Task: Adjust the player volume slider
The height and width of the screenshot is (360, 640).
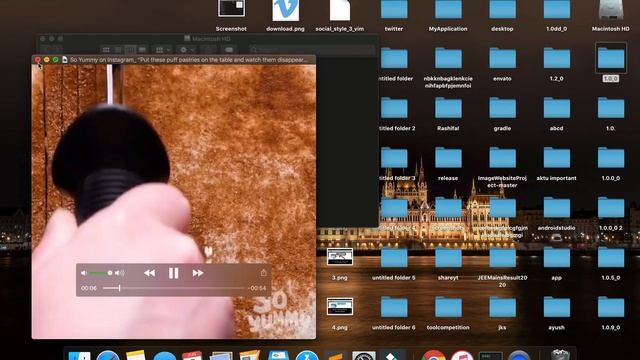Action: [100, 273]
